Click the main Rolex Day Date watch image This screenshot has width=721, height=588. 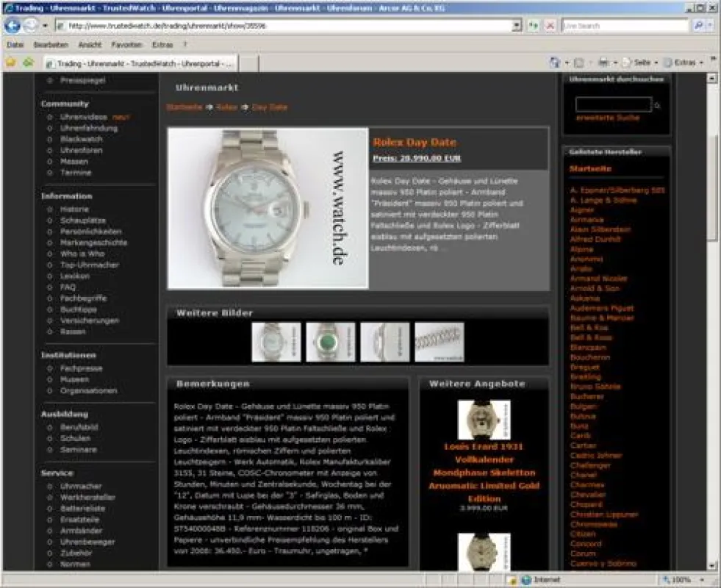click(268, 208)
